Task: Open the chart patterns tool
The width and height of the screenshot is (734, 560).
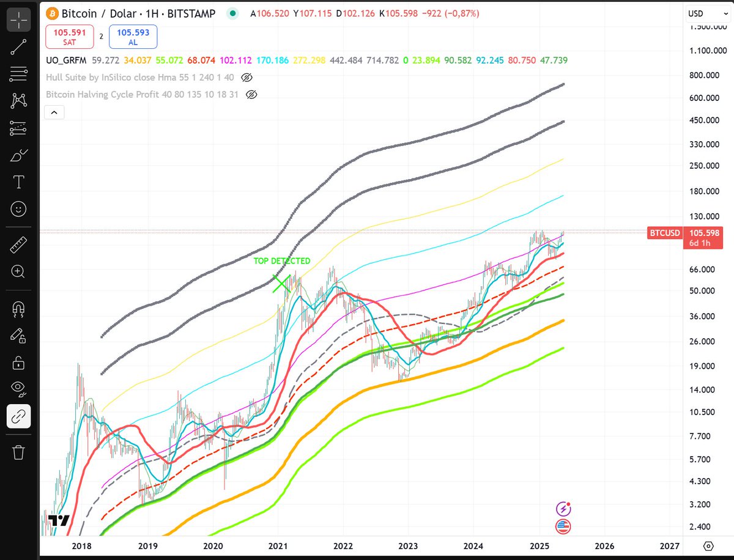Action: coord(19,101)
